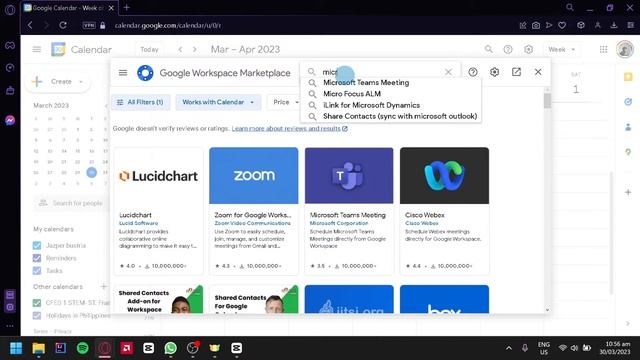Screen dimensions: 640x360
Task: Get add-ons plus icon in side panel
Action: coord(628,192)
